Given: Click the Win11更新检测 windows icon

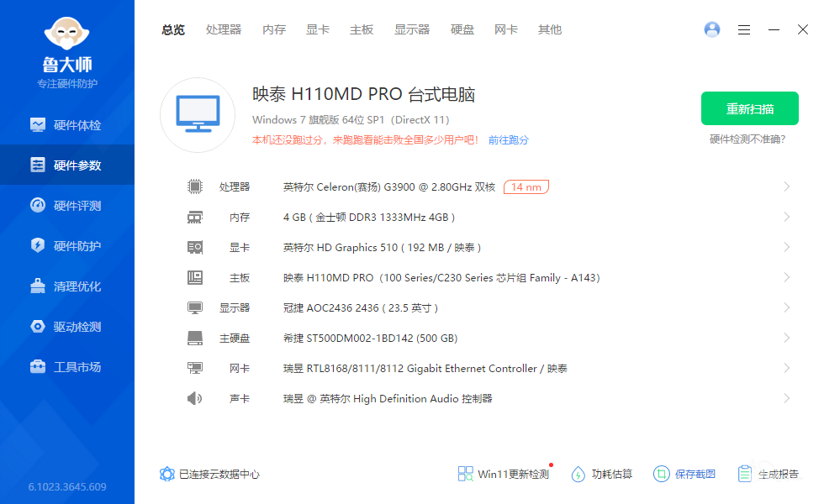Looking at the screenshot, I should (466, 474).
